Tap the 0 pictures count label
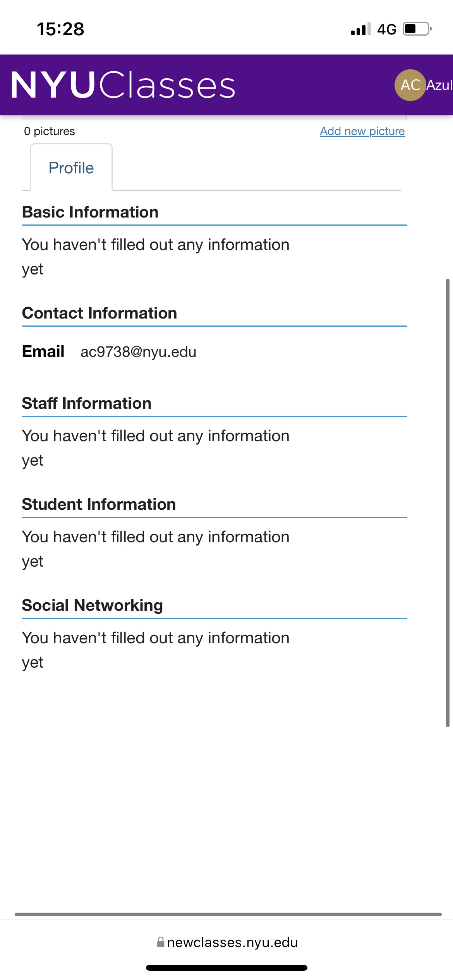453x980 pixels. point(50,131)
